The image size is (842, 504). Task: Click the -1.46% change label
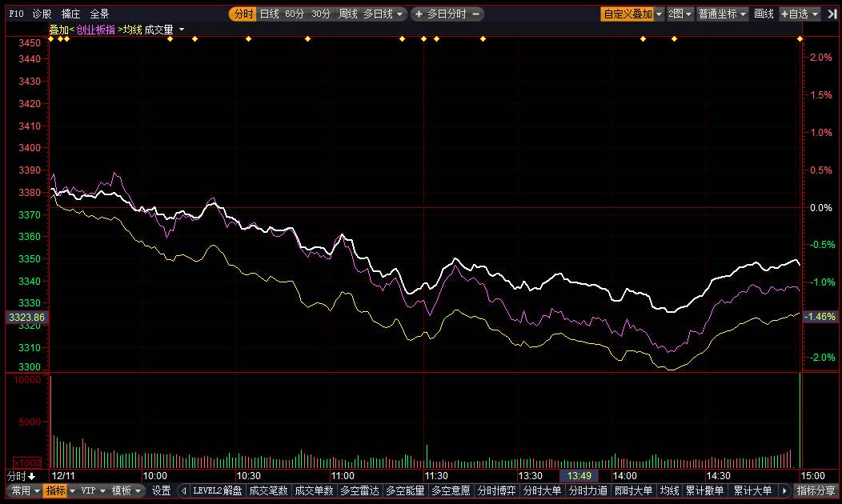(x=820, y=317)
